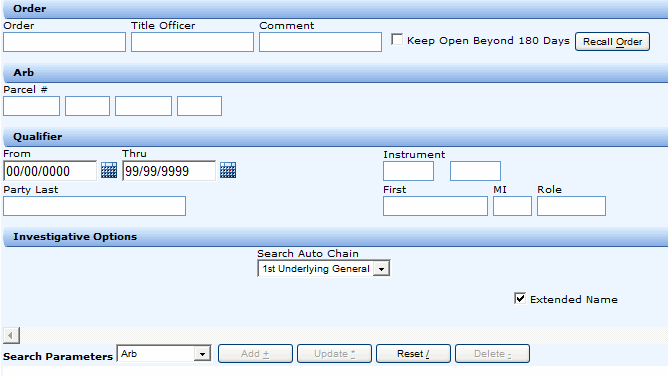Viewport: 668px width, 376px height.
Task: Click the Qualifier section header
Action: (336, 137)
